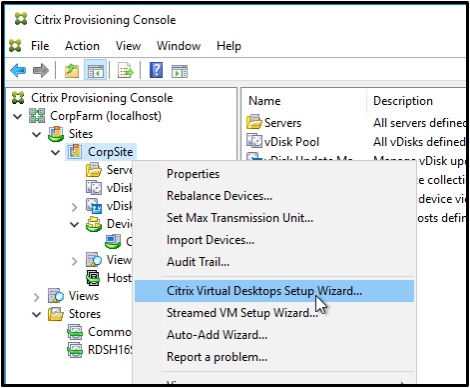
Task: Select the root Citrix Provisioning Console node
Action: tap(102, 98)
